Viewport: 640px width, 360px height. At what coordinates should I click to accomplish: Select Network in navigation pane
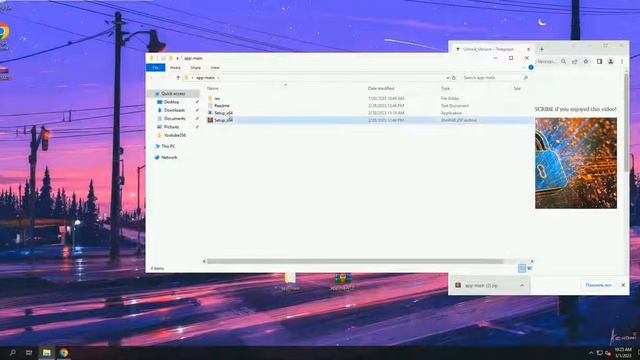tap(169, 157)
